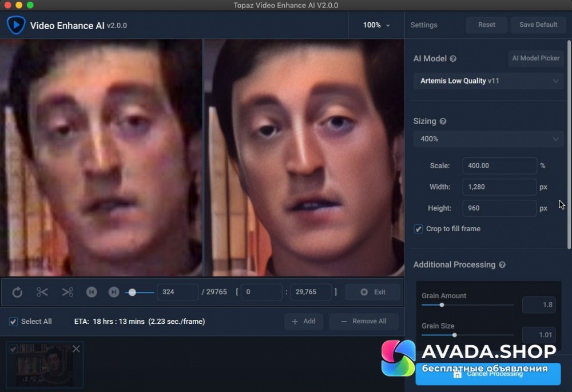
Task: Open the Sizing help question mark
Action: click(x=443, y=122)
